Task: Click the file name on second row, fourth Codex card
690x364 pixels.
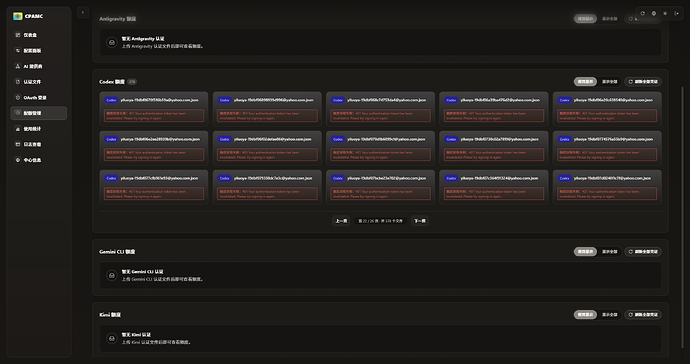Action: (x=499, y=139)
